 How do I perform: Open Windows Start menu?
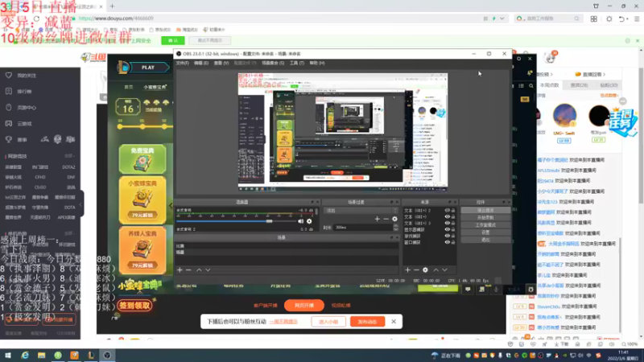point(8,356)
